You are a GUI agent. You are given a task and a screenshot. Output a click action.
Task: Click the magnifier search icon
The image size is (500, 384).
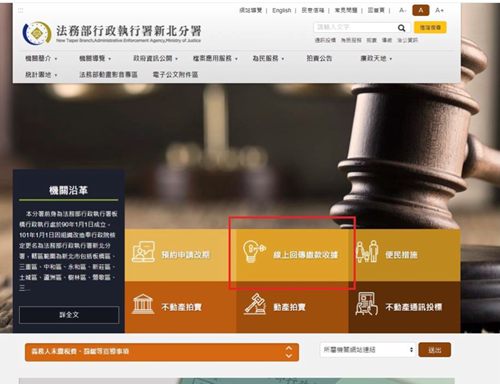402,28
